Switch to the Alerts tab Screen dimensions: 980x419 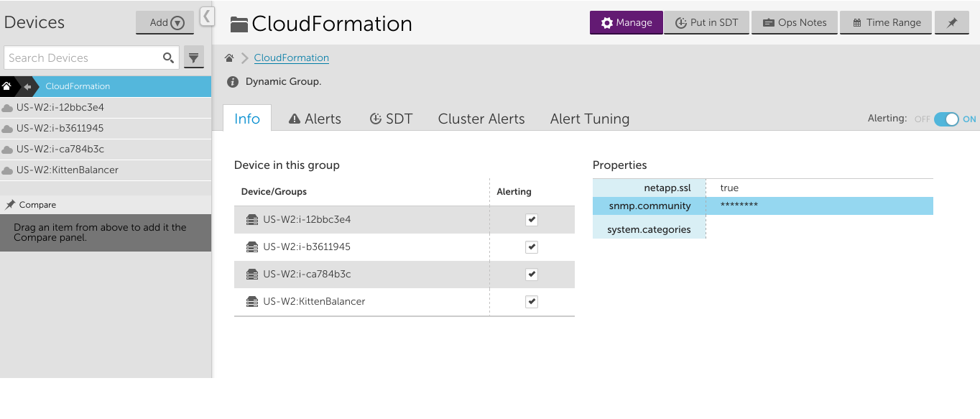pyautogui.click(x=315, y=119)
